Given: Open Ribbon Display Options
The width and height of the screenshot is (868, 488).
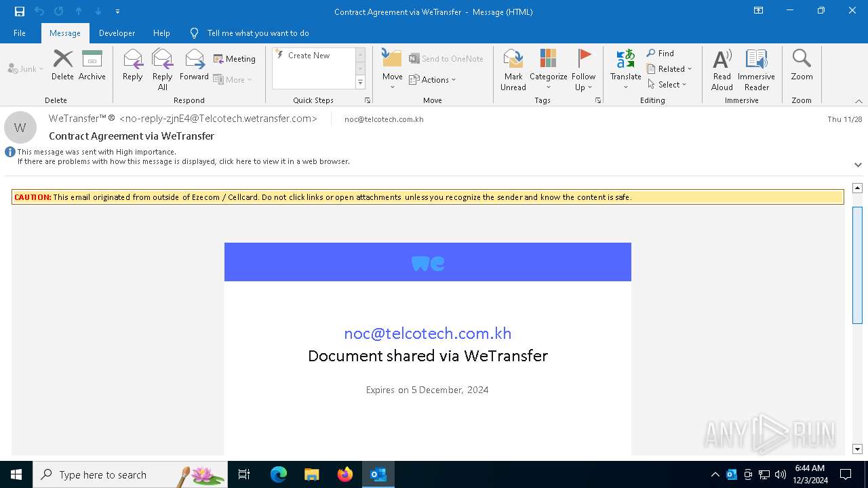Looking at the screenshot, I should [759, 11].
